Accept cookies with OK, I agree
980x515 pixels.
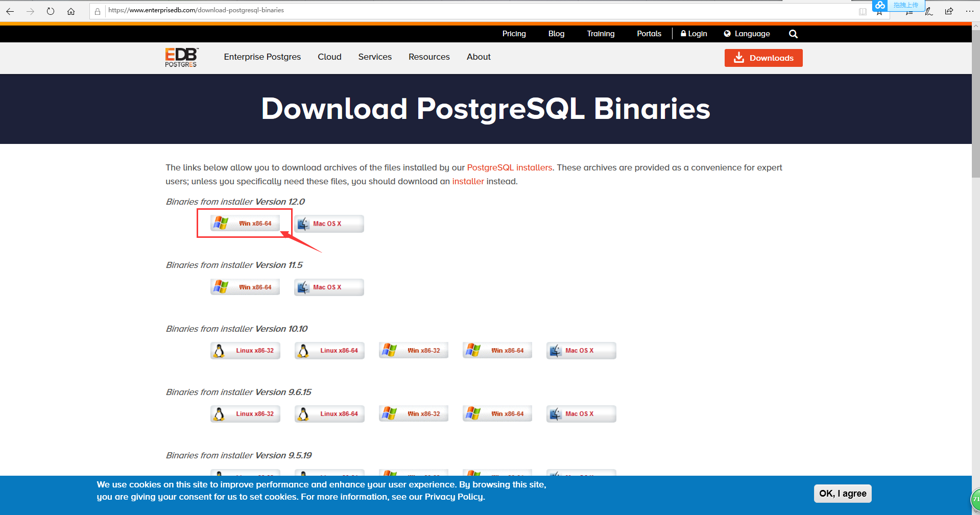pos(843,494)
